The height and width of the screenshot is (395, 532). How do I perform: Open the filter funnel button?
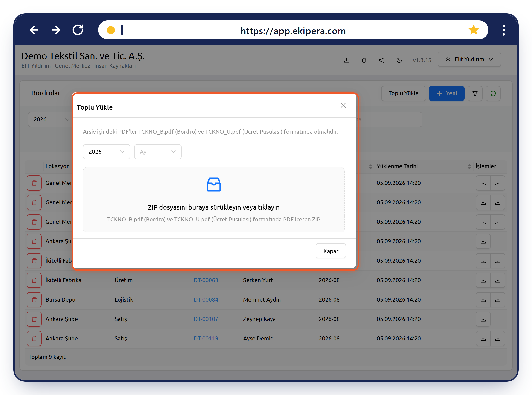(x=475, y=93)
